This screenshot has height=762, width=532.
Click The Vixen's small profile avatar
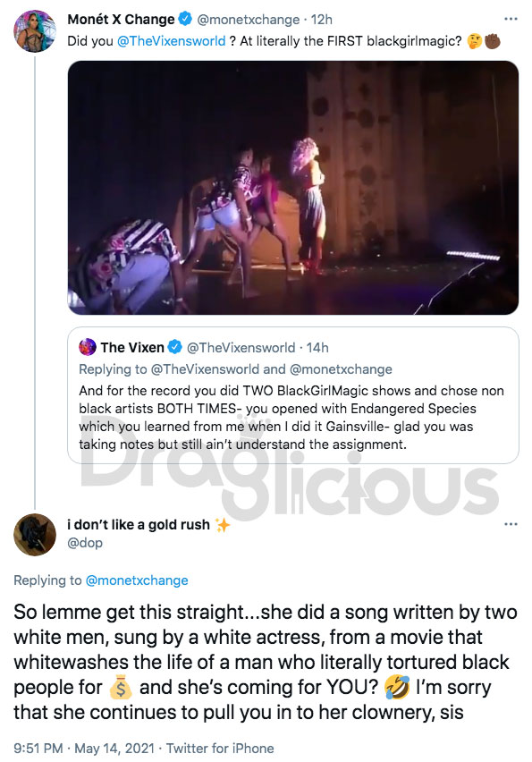click(x=88, y=347)
